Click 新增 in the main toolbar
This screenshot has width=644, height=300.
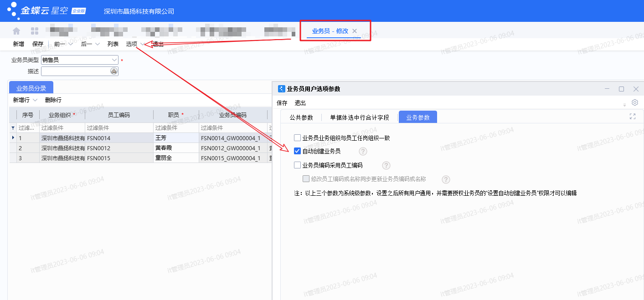(x=19, y=44)
